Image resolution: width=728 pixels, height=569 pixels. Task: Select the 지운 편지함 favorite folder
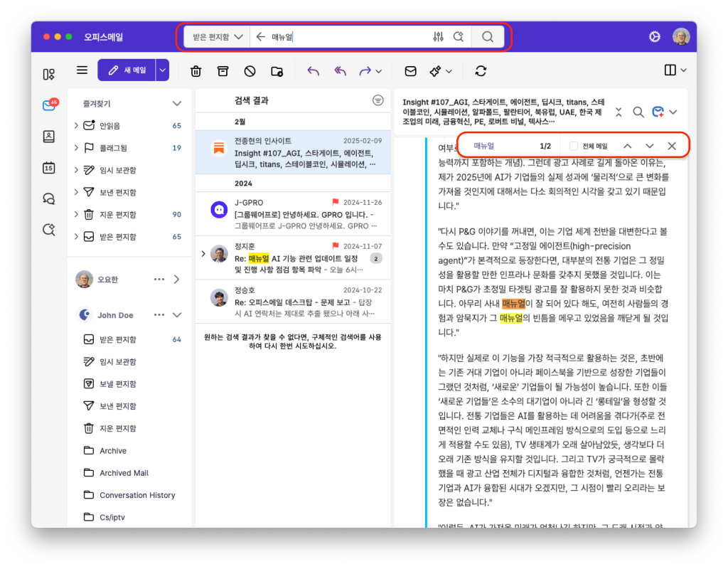point(118,214)
